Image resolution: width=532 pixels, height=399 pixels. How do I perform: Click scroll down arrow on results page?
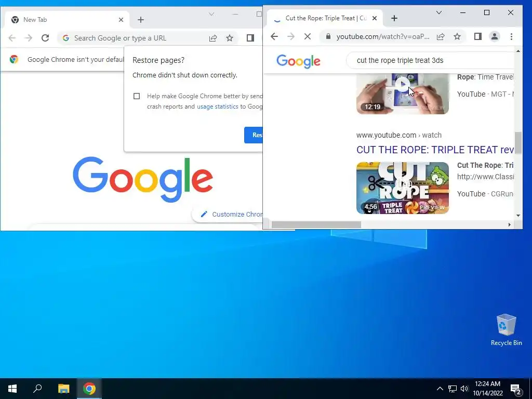(518, 216)
